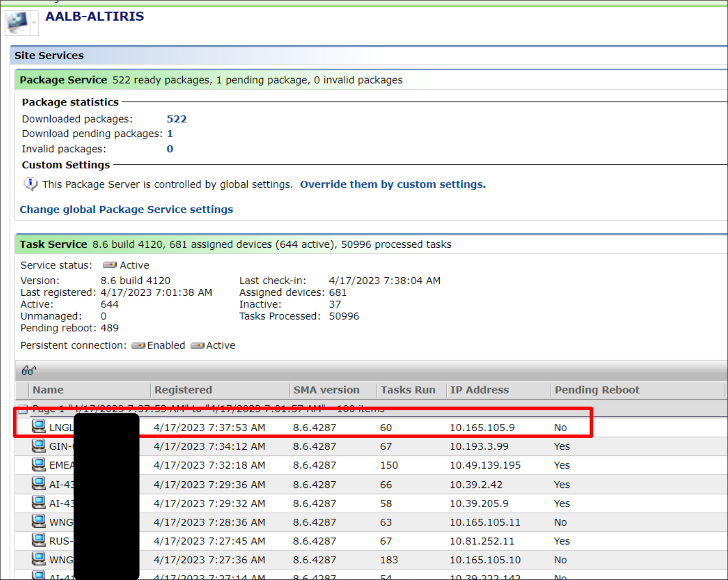Click the IP address 10.81.252.11 cell
The width and height of the screenshot is (728, 580).
[482, 541]
